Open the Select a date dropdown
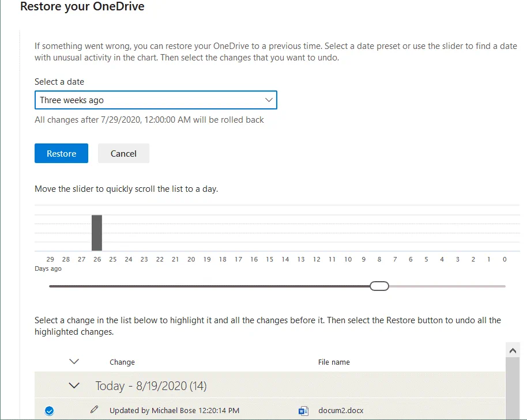This screenshot has width=527, height=420. click(156, 100)
